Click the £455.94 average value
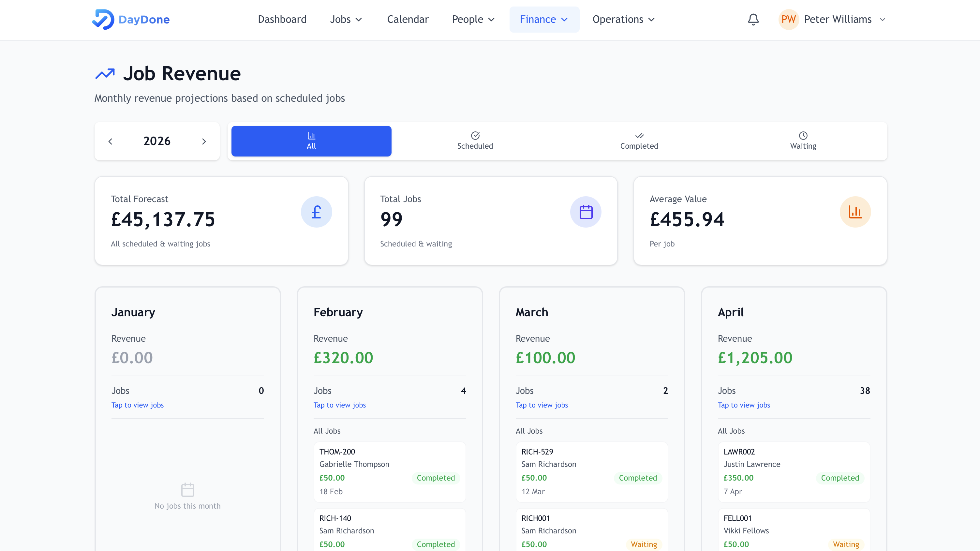Screen dimensions: 980x551 [x=687, y=219]
